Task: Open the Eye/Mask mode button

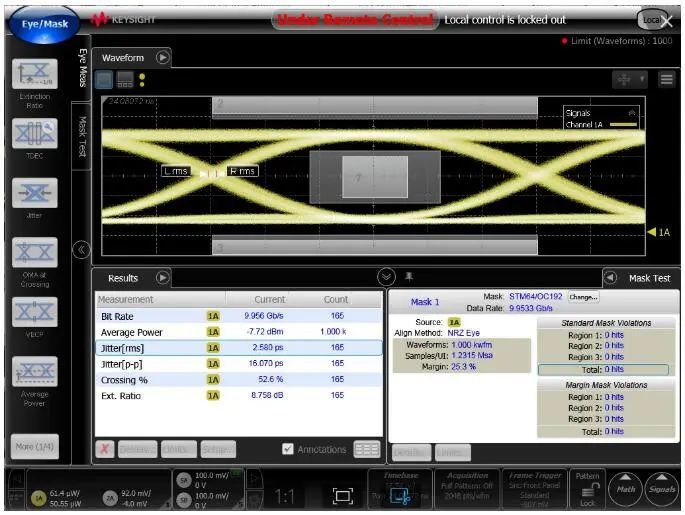Action: click(x=44, y=24)
